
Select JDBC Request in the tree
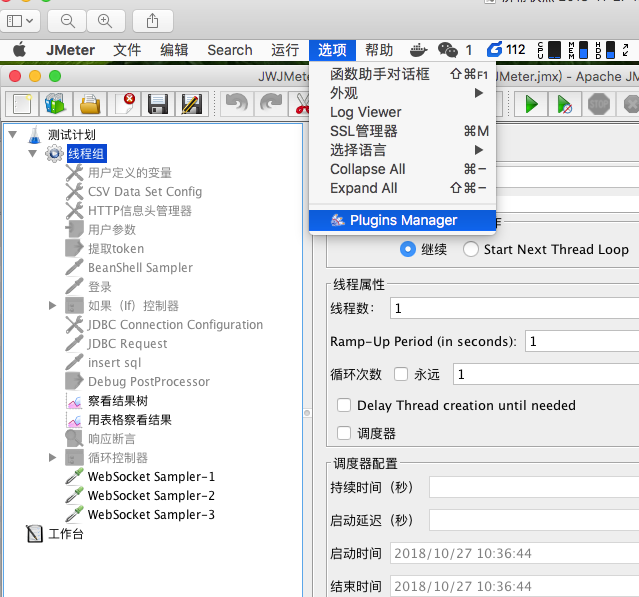click(128, 344)
